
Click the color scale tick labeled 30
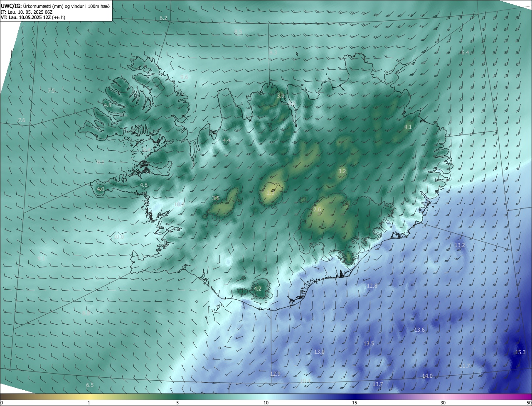pyautogui.click(x=443, y=403)
